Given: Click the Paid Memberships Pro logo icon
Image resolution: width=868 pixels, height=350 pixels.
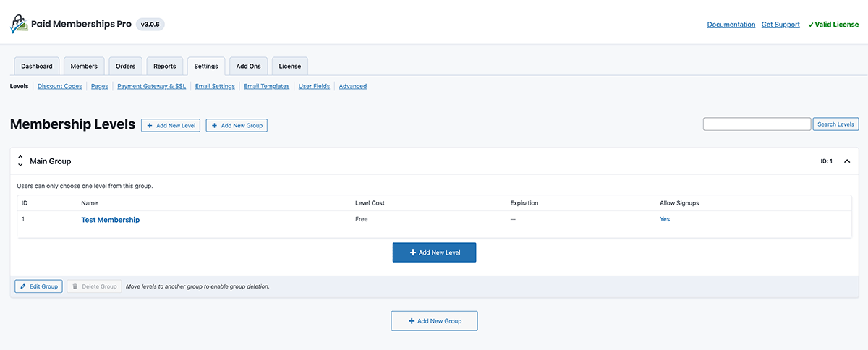Looking at the screenshot, I should click(19, 25).
